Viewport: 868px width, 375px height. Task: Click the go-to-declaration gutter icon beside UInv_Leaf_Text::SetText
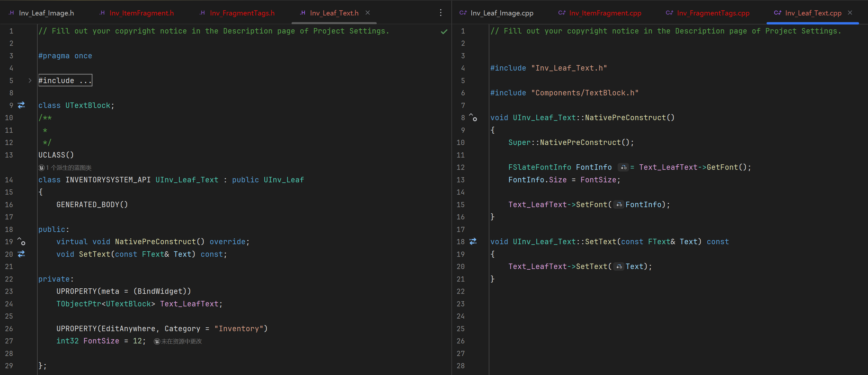point(473,241)
